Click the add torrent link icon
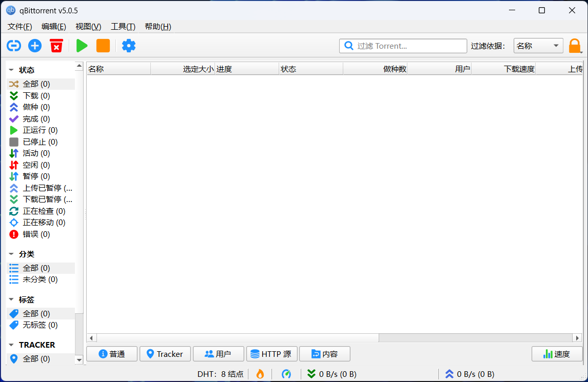This screenshot has width=588, height=382. [x=13, y=46]
